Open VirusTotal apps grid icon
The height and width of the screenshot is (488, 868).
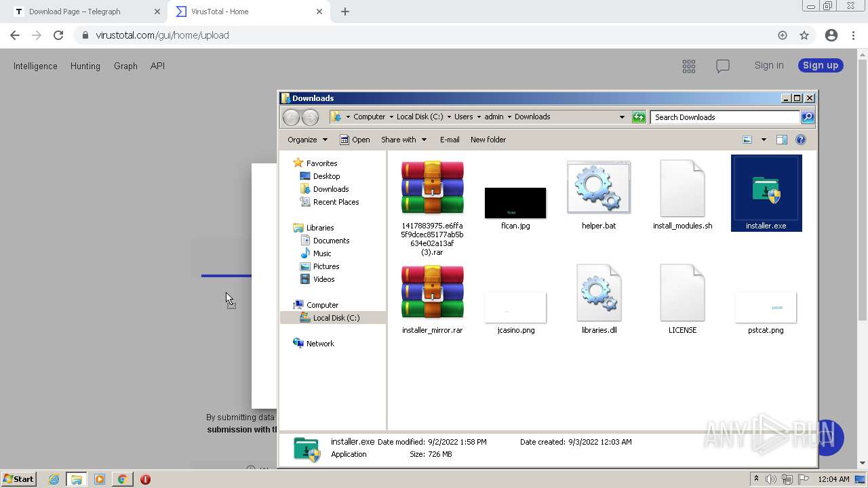point(689,66)
